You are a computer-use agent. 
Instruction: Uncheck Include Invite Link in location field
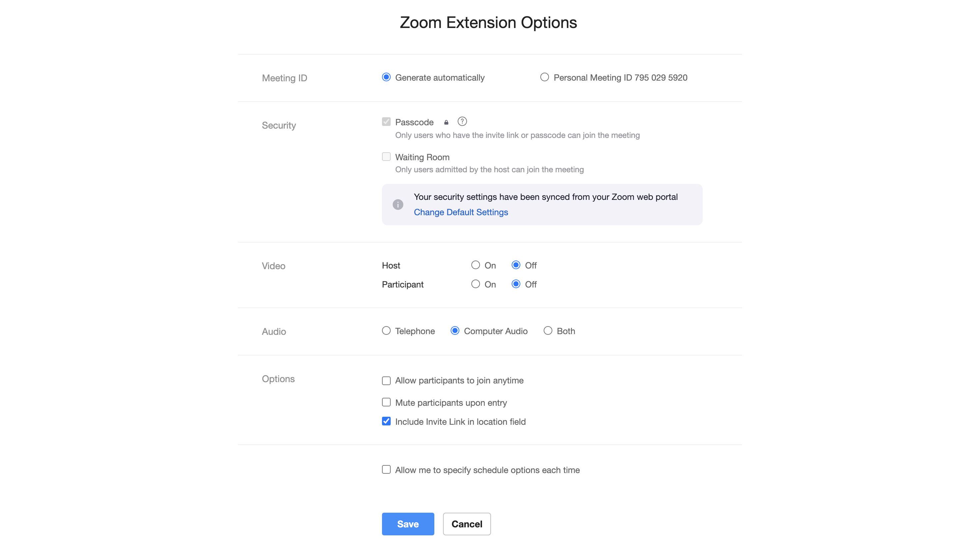click(x=386, y=421)
